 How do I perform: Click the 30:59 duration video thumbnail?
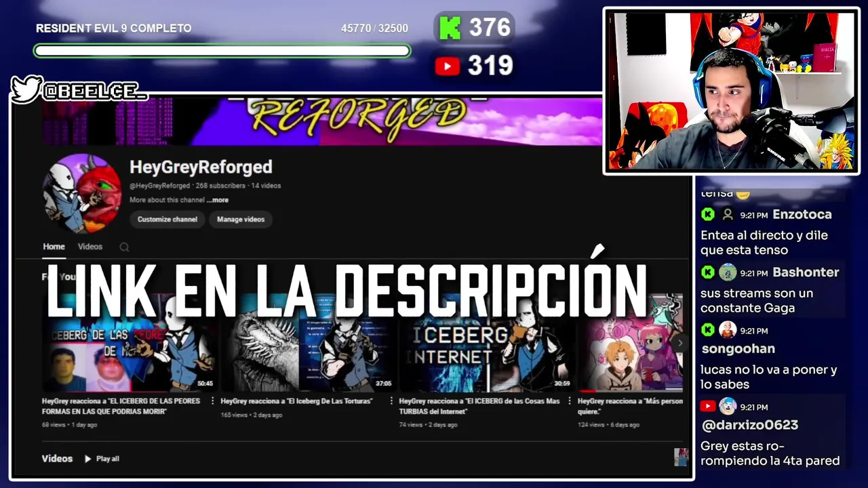pos(486,343)
